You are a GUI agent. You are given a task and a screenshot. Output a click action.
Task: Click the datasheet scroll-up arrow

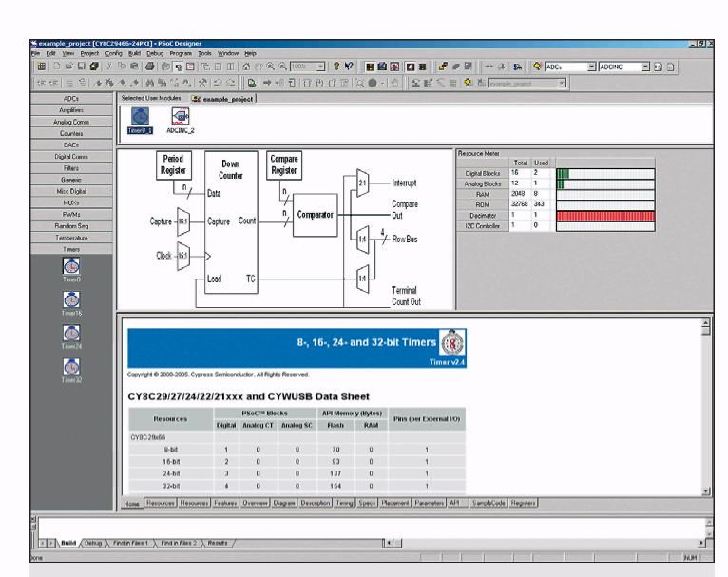coord(706,322)
